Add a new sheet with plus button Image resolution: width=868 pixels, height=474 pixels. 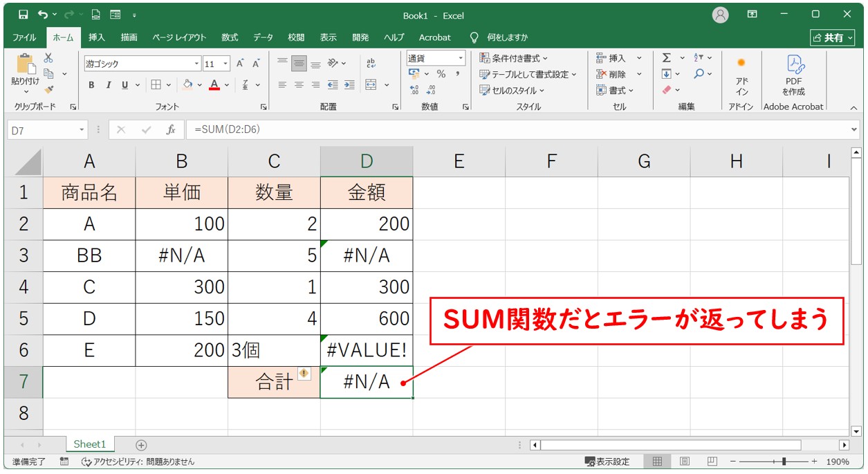pos(141,445)
